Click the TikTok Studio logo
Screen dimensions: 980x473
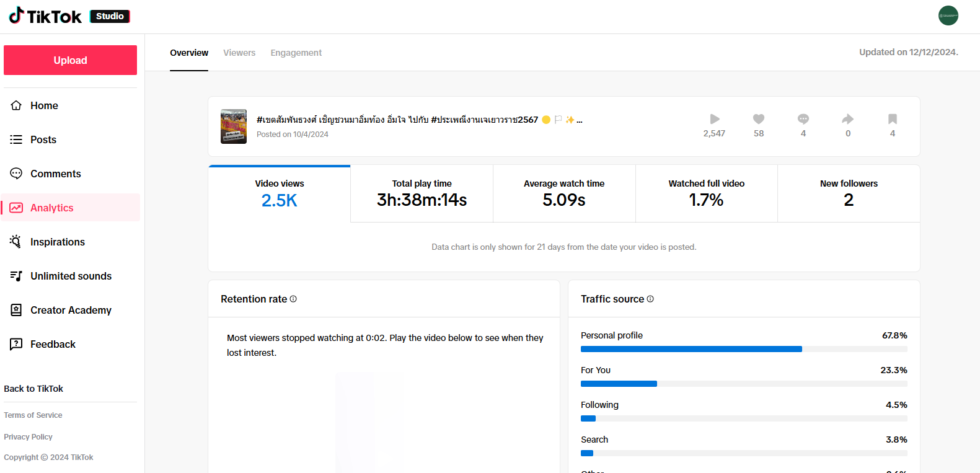coord(69,16)
